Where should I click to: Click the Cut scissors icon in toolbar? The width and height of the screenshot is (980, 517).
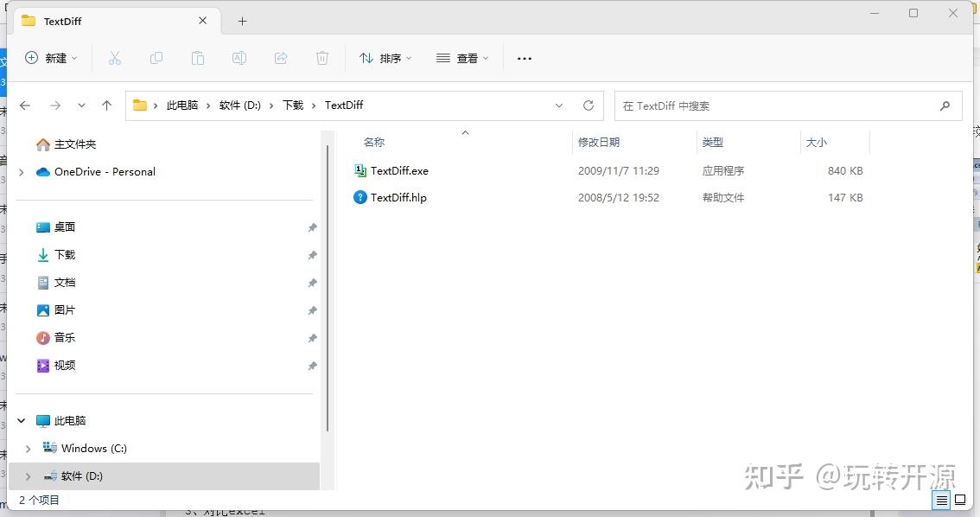[x=114, y=58]
